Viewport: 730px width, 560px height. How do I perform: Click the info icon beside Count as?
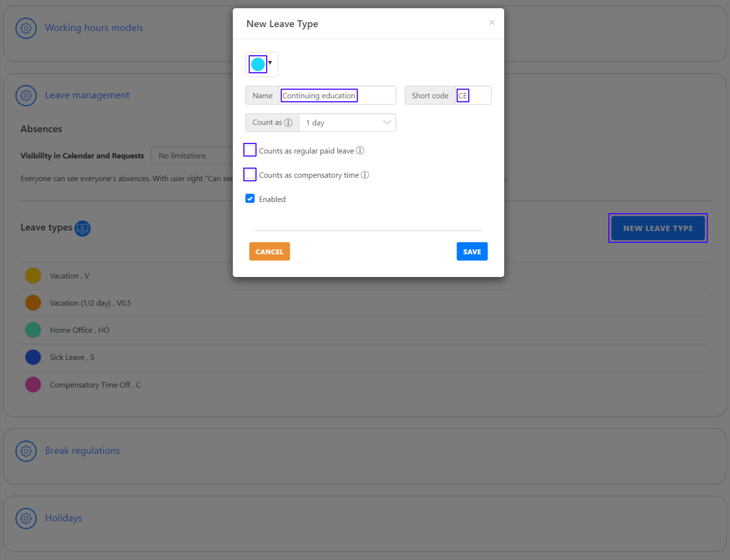(x=288, y=122)
